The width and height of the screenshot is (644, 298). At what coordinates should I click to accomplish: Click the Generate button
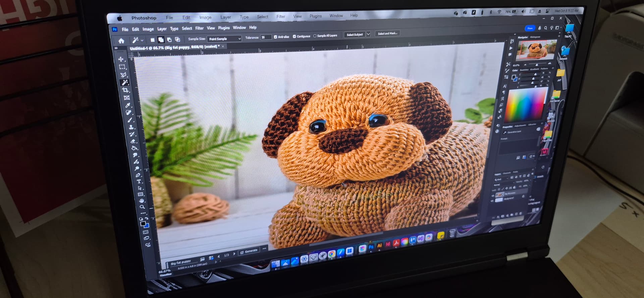tap(249, 251)
